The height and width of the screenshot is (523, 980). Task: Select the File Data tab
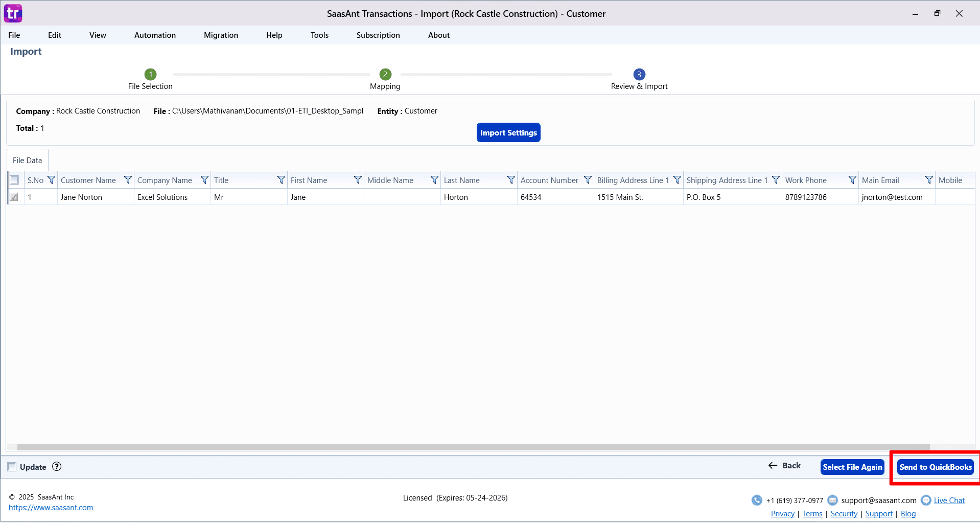pyautogui.click(x=28, y=160)
